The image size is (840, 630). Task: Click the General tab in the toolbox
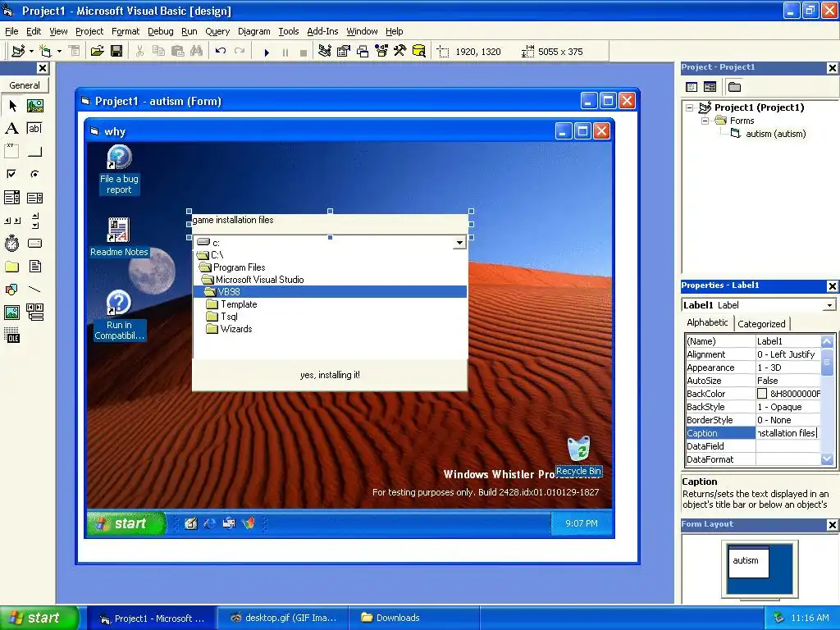[24, 85]
